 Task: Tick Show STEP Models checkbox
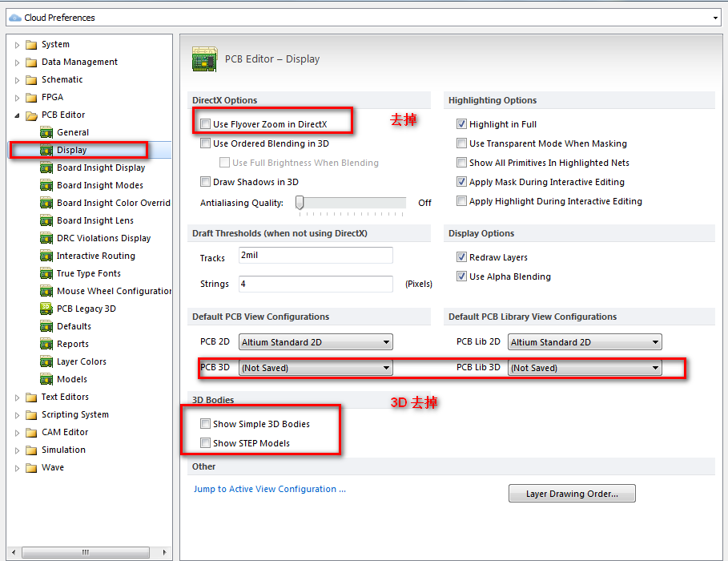coord(206,443)
